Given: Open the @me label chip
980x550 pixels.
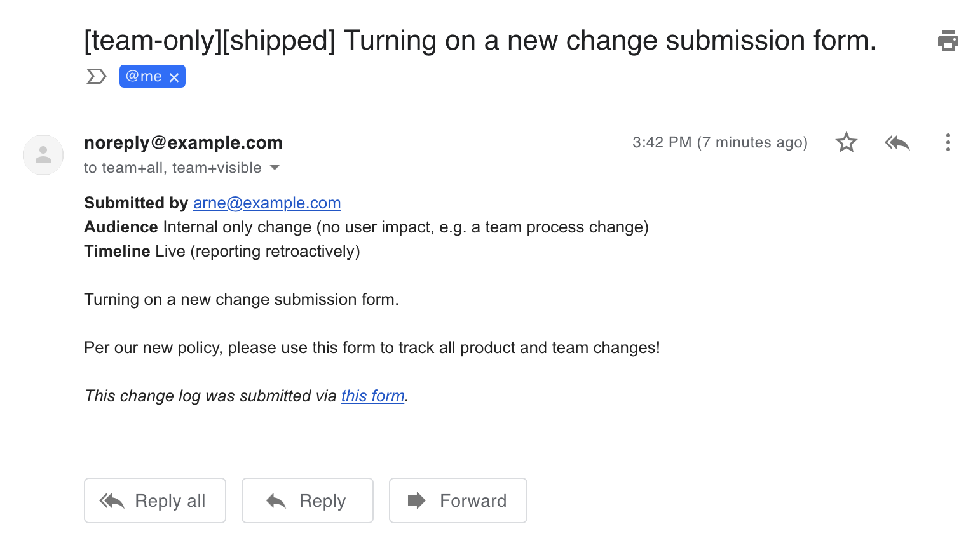Looking at the screenshot, I should coord(144,77).
